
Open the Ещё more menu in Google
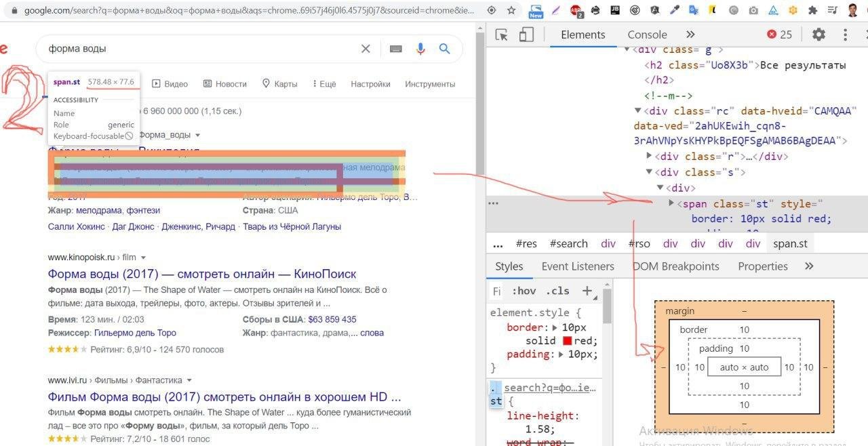pyautogui.click(x=324, y=84)
